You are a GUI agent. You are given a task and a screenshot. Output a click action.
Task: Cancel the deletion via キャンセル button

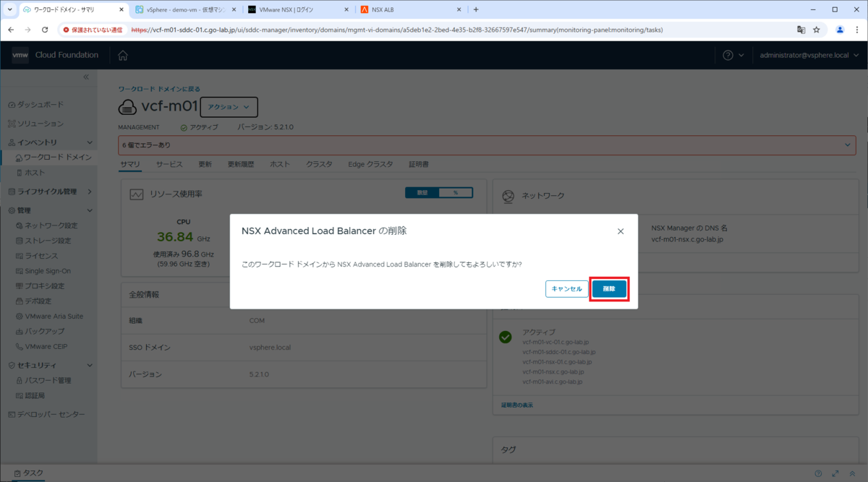coord(567,289)
